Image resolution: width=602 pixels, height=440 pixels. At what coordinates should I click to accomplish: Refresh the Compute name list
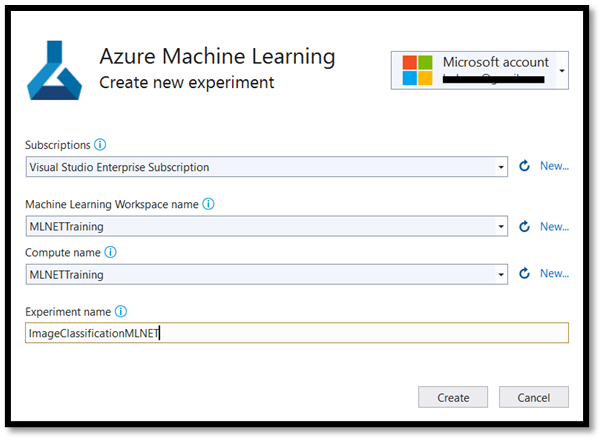pos(524,274)
